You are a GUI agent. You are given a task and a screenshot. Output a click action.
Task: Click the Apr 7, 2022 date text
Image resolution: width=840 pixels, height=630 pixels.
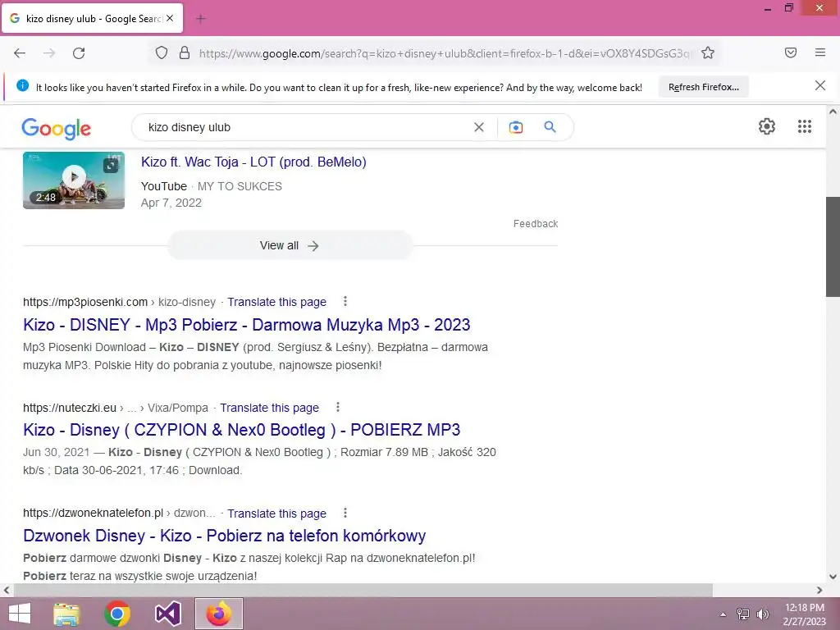click(171, 203)
